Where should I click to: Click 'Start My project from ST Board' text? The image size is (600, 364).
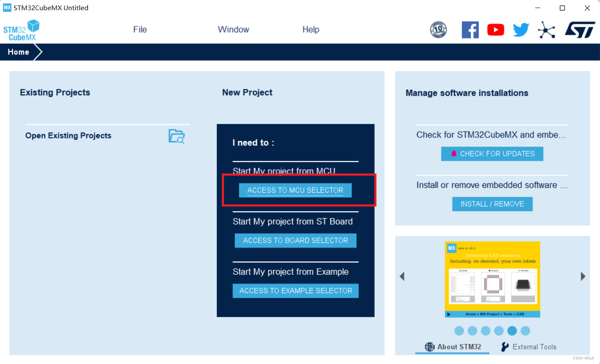pyautogui.click(x=293, y=222)
